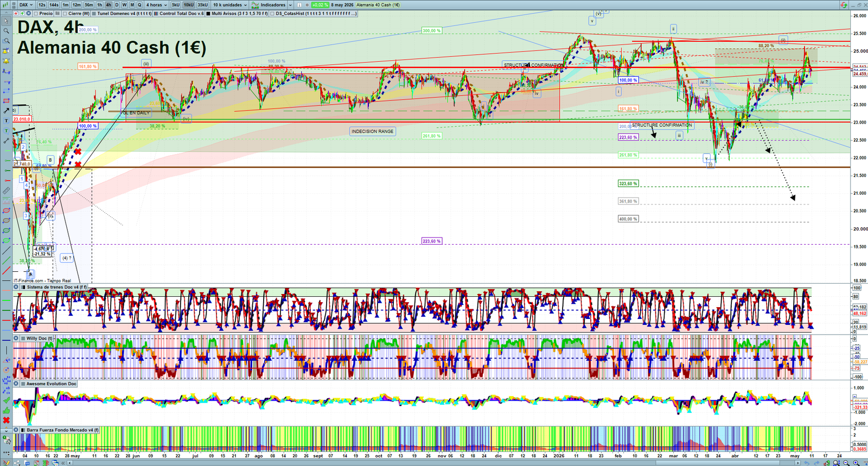The width and height of the screenshot is (868, 466).
Task: Select the quarterly Q timeframe
Action: [139, 5]
